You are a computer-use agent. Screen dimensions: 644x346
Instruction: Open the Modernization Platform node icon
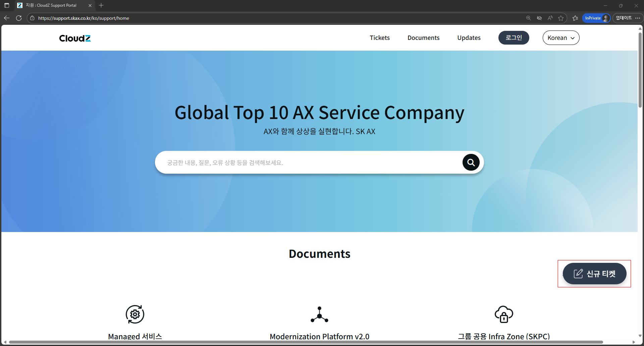click(319, 314)
